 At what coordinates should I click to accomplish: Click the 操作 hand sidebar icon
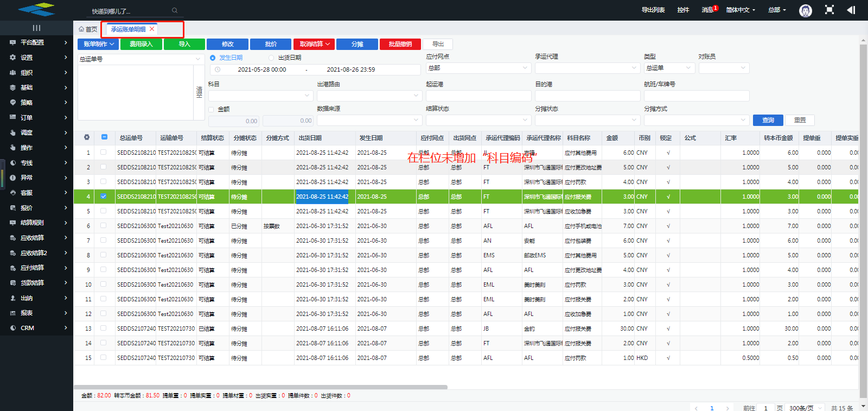pos(13,148)
